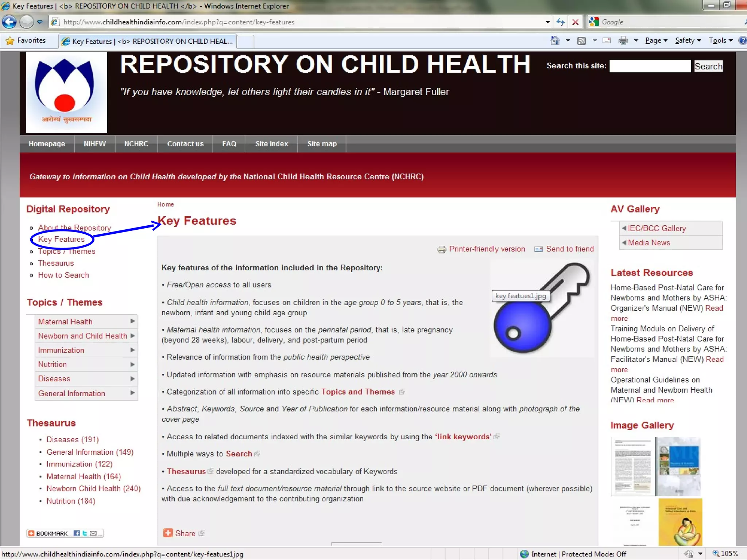Click the Stop loading X icon
747x560 pixels.
576,22
